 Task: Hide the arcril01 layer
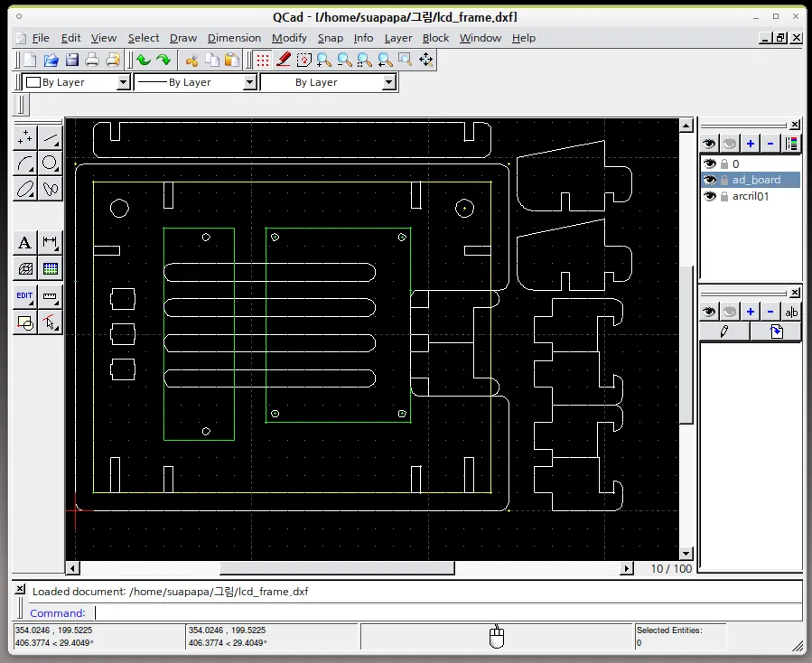[709, 196]
